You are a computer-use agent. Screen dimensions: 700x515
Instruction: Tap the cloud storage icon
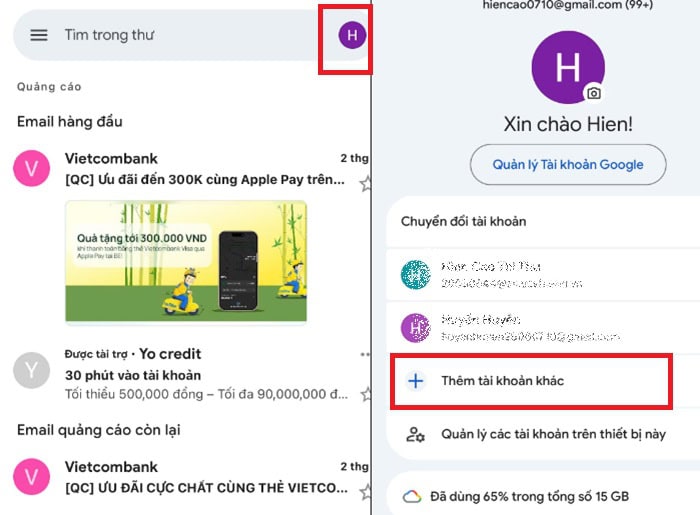[412, 496]
